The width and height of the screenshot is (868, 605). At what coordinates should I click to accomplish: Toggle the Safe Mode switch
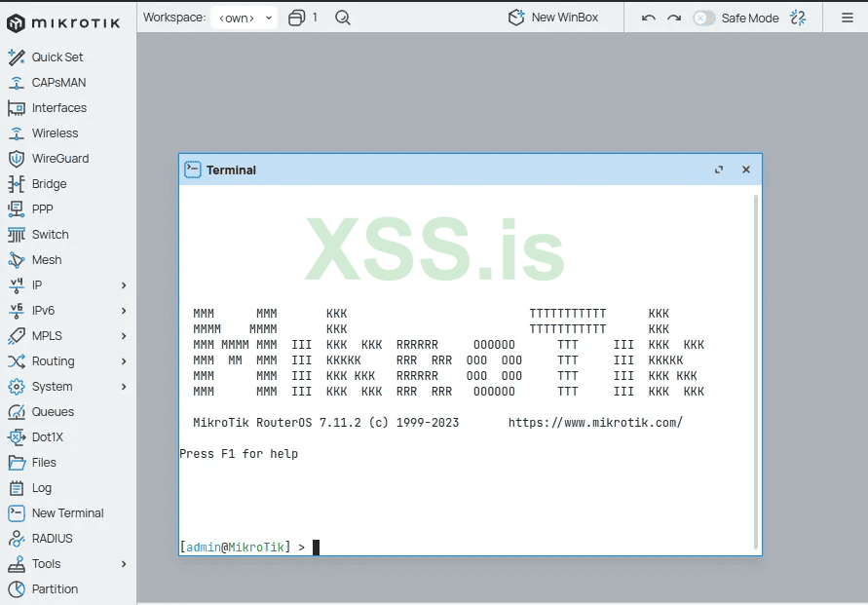(x=704, y=18)
